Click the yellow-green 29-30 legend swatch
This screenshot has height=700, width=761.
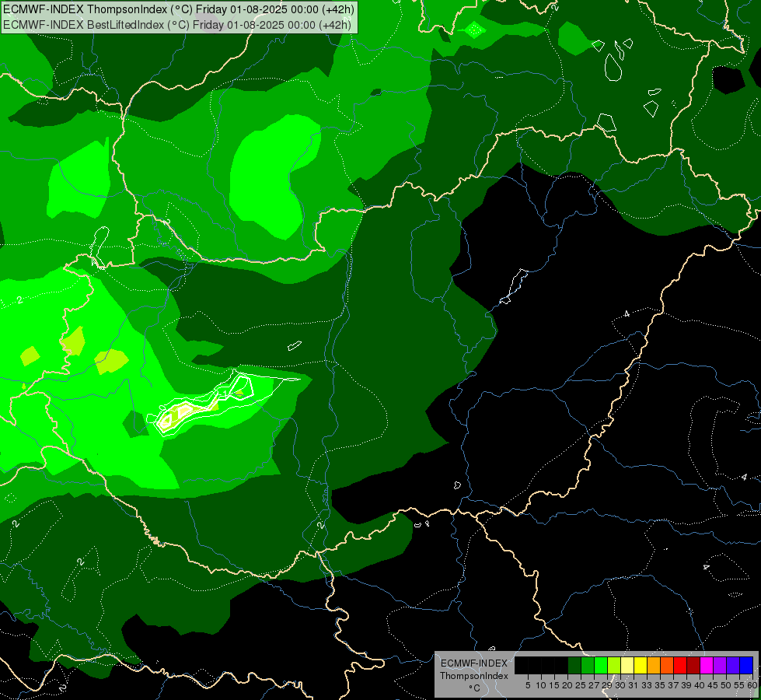[614, 665]
